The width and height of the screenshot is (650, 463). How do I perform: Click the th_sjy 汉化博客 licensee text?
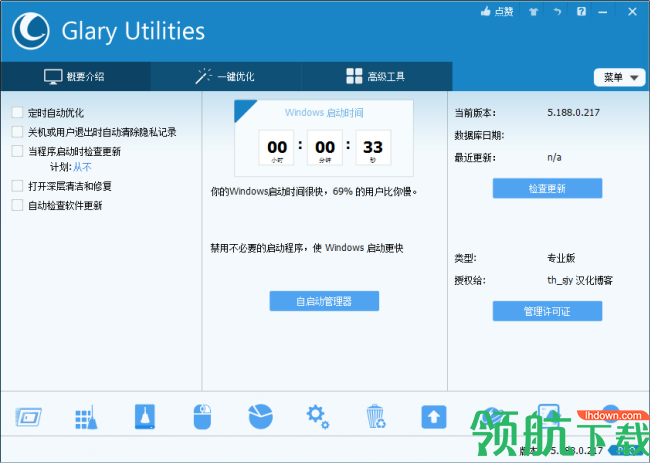click(x=580, y=281)
